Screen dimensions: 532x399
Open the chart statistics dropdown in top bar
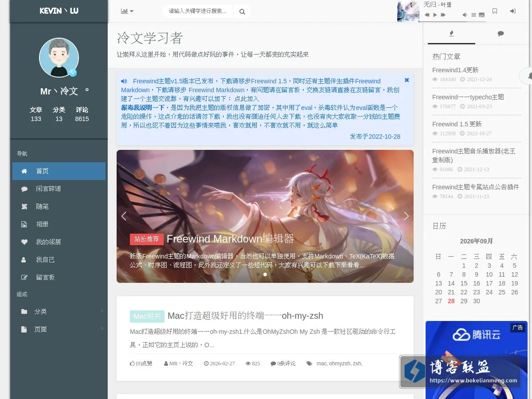tap(127, 11)
